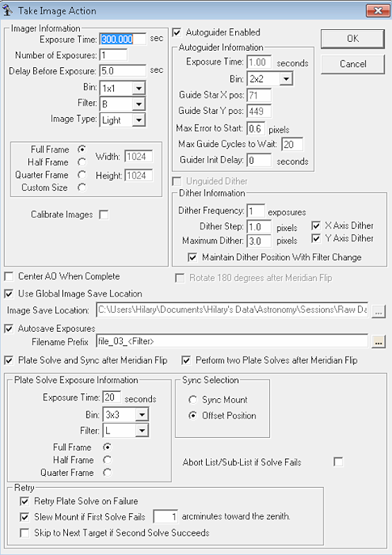Click Max Error to Start field
The height and width of the screenshot is (555, 392).
tap(256, 128)
